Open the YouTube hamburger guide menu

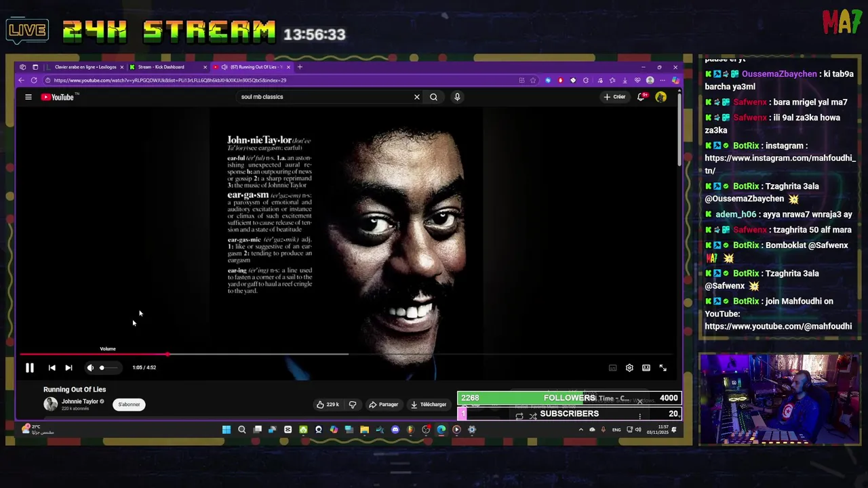28,97
